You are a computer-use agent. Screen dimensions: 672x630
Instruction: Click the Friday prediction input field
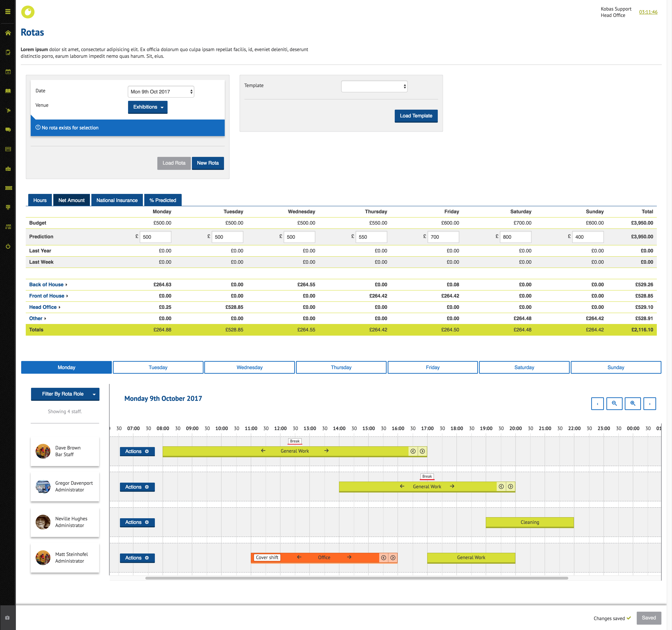pos(443,237)
